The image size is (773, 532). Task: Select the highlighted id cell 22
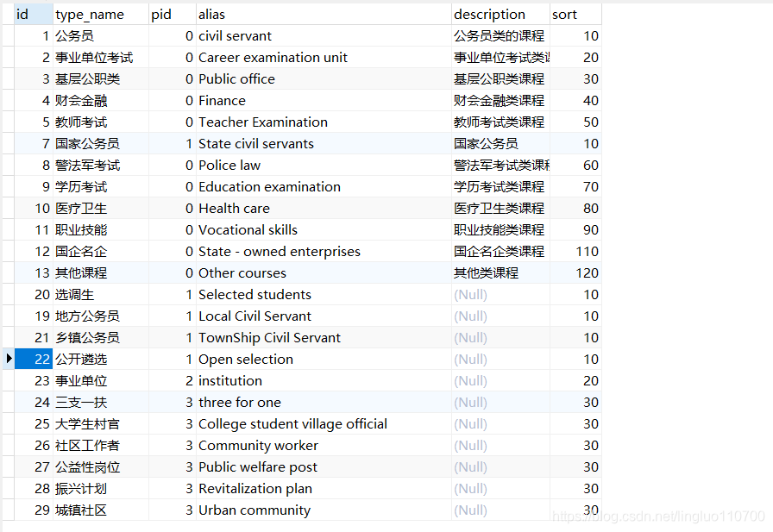coord(33,359)
